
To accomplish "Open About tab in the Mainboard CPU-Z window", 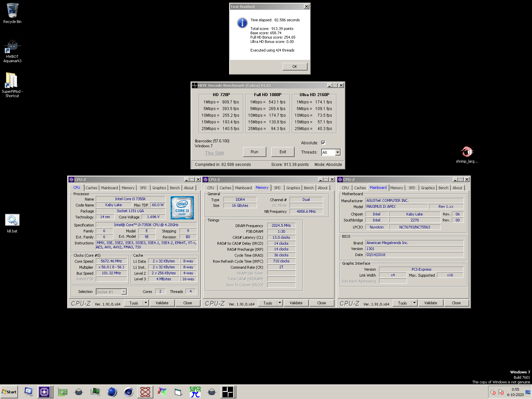I will coord(458,188).
